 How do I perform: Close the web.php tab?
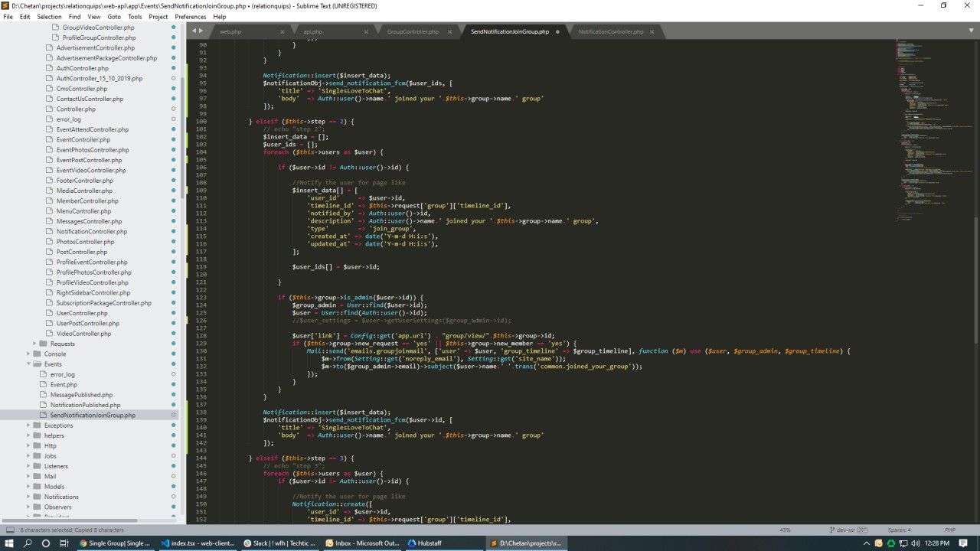coord(283,31)
